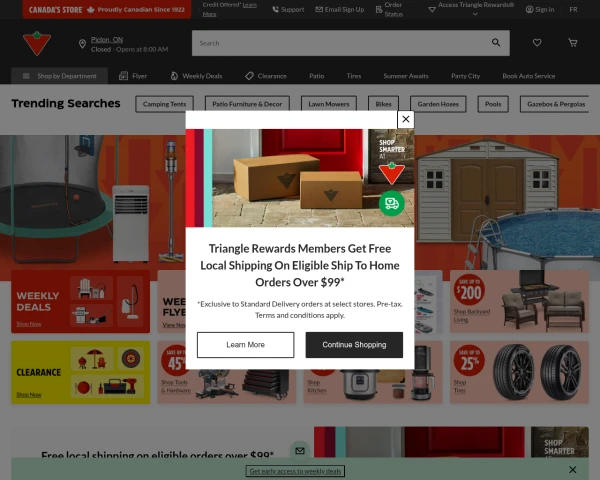Screen dimensions: 600x480
Task: Open Party City navigation item
Action: pyautogui.click(x=465, y=76)
